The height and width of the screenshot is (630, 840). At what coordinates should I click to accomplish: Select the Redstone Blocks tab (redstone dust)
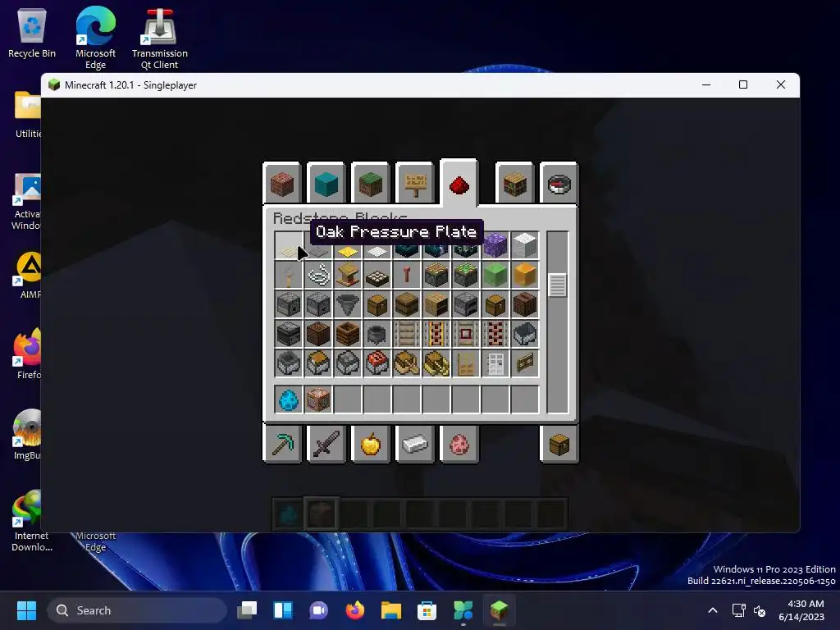(459, 183)
